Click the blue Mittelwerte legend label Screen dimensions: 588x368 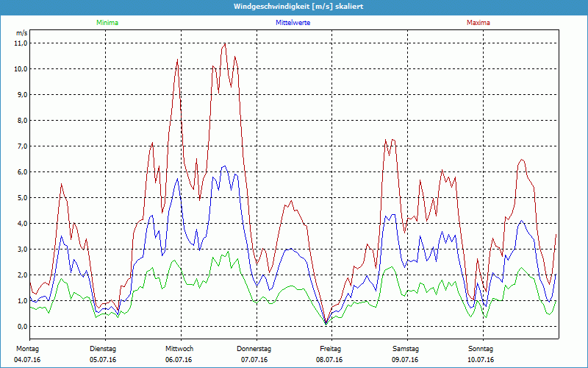[x=293, y=23]
